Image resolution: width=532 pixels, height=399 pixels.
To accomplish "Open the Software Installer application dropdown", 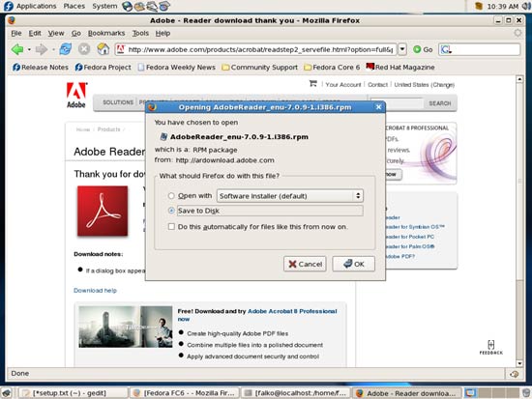I will (290, 195).
